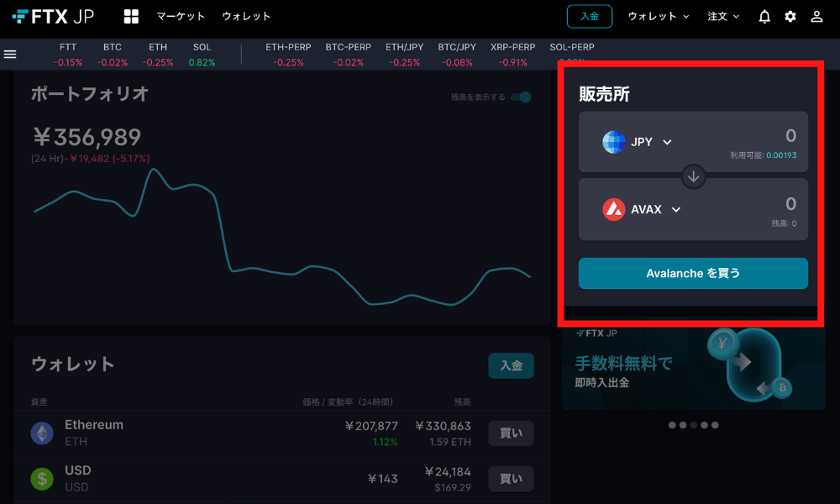This screenshot has height=504, width=840.
Task: Click the USD row name
Action: click(77, 470)
